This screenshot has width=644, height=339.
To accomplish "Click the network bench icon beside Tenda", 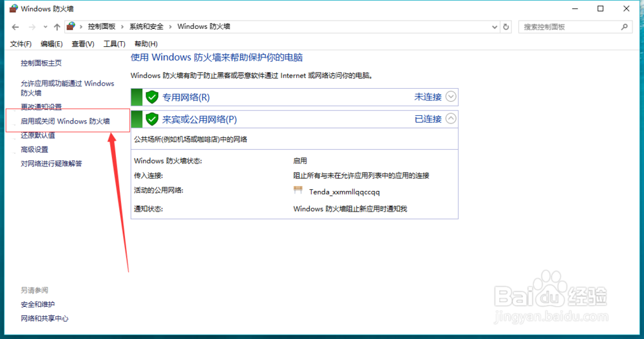I will tap(298, 190).
